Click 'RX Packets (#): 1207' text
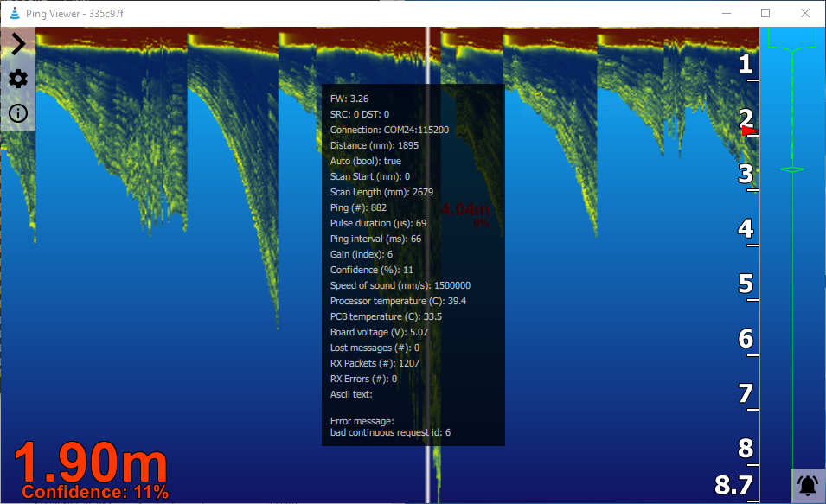This screenshot has height=504, width=826. coord(375,363)
